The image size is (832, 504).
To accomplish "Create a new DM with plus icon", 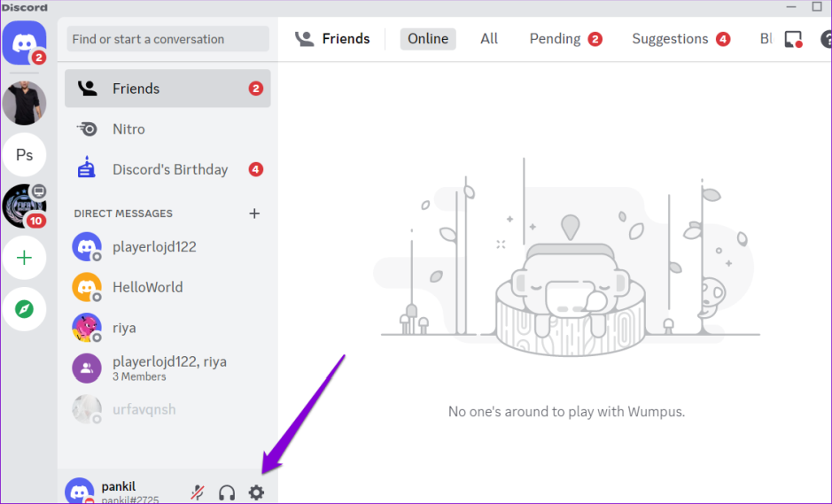I will tap(254, 213).
